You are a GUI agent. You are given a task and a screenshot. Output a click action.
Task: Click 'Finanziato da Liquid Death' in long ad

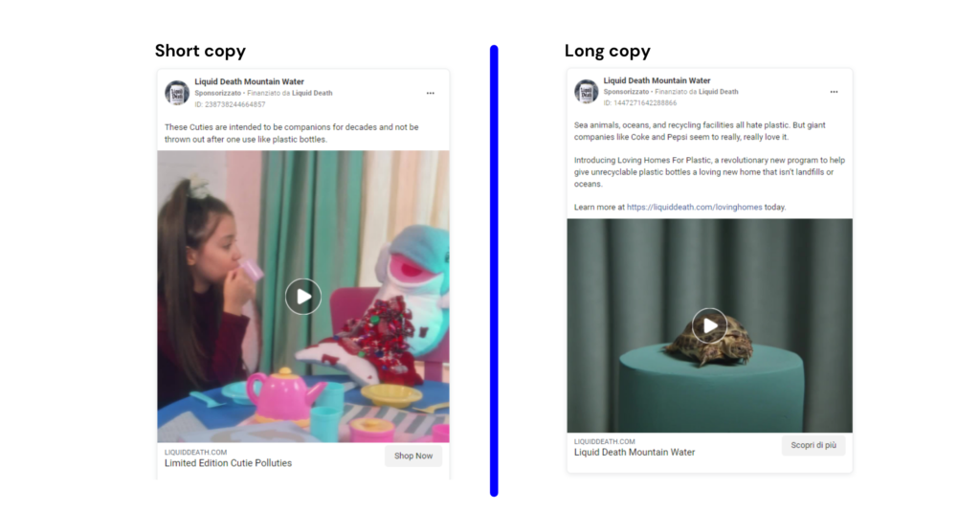697,92
